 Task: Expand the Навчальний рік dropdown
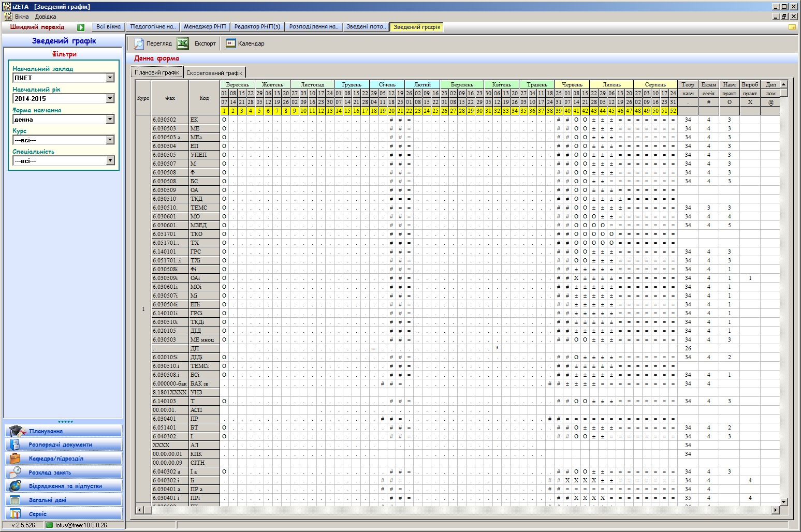110,98
